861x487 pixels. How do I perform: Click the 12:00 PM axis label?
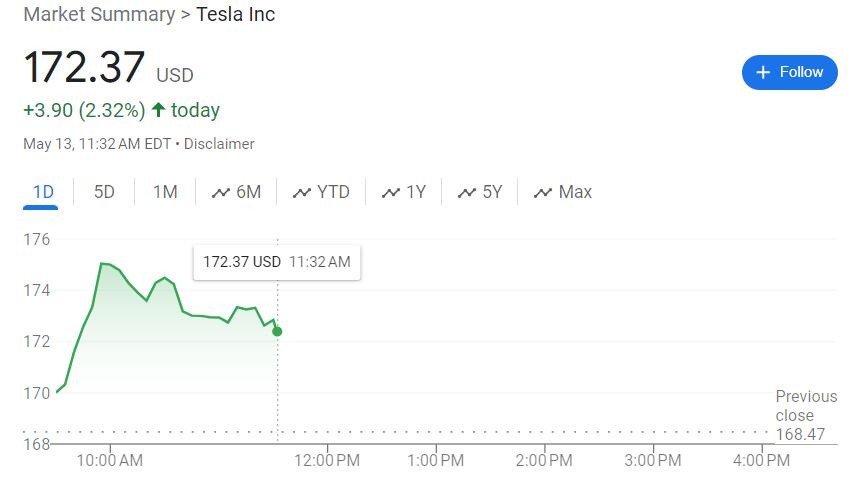coord(328,460)
